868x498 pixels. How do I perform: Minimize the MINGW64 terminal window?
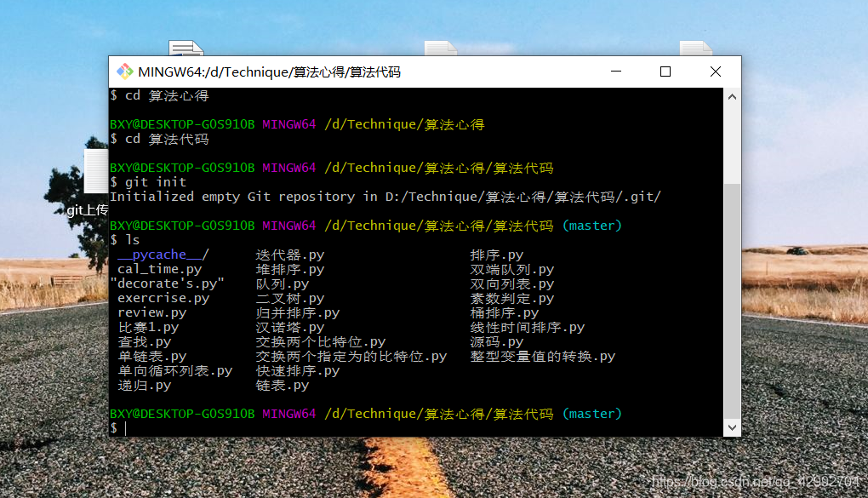coord(616,72)
